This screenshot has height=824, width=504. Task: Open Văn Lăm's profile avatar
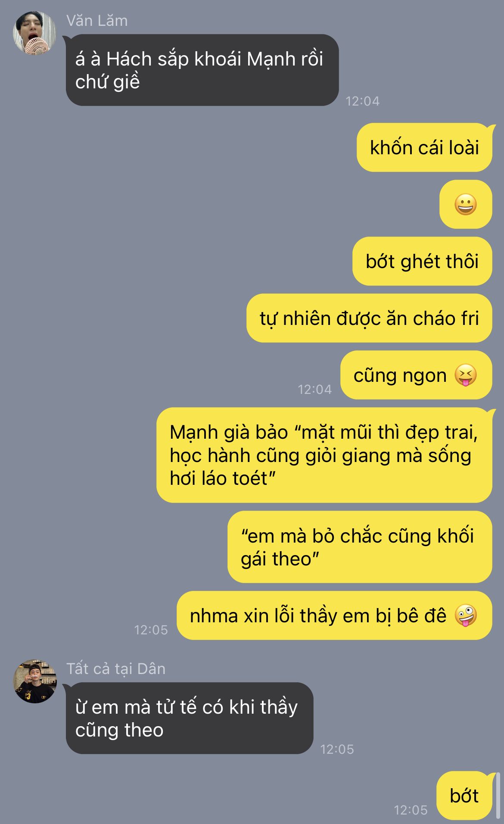34,34
